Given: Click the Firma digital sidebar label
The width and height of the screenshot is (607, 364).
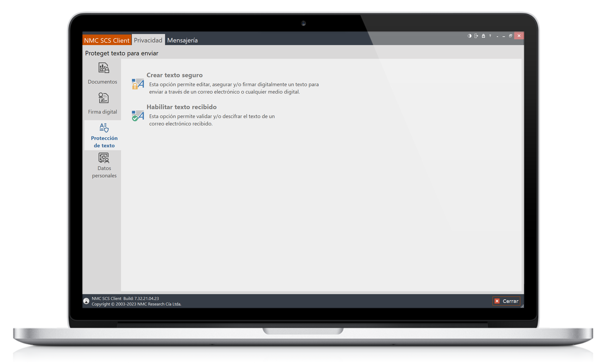Looking at the screenshot, I should 102,112.
